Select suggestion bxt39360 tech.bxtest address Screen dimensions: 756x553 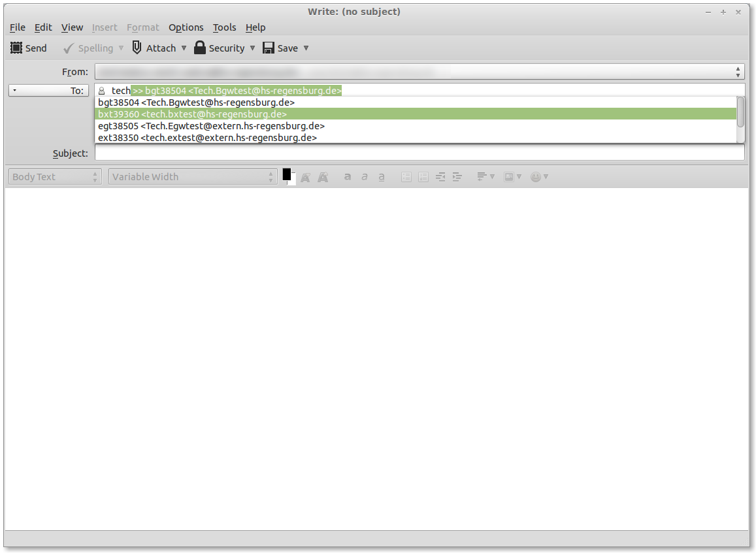point(193,114)
